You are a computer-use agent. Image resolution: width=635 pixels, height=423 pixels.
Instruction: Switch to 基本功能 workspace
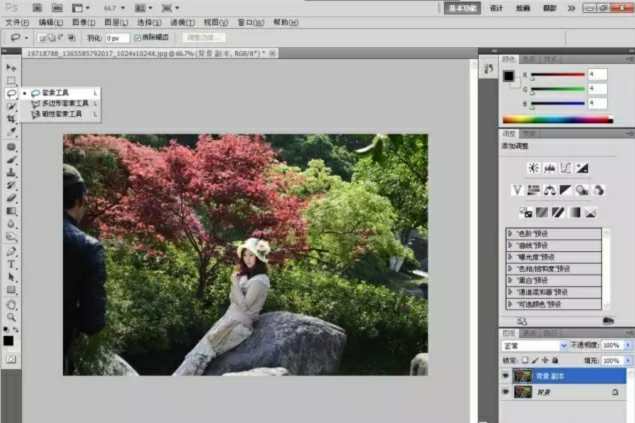click(x=462, y=8)
